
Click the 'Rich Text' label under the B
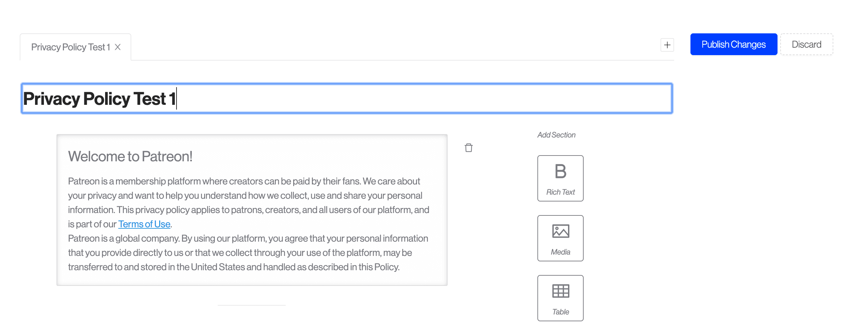(x=560, y=192)
